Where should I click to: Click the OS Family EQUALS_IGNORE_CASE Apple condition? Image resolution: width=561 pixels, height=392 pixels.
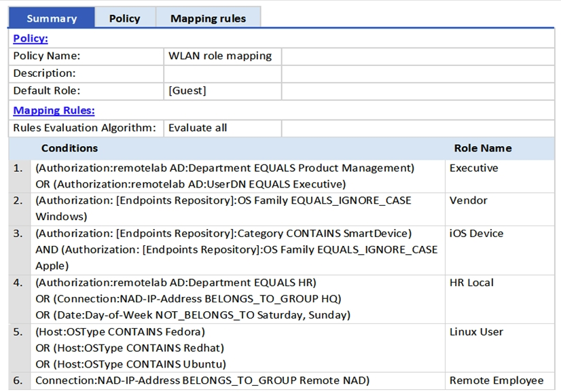(236, 257)
